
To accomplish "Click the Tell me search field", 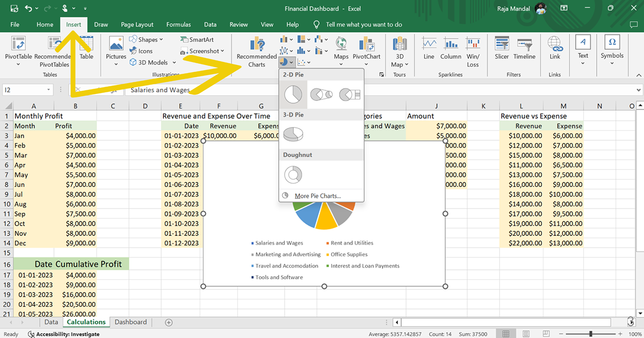I will click(x=364, y=24).
